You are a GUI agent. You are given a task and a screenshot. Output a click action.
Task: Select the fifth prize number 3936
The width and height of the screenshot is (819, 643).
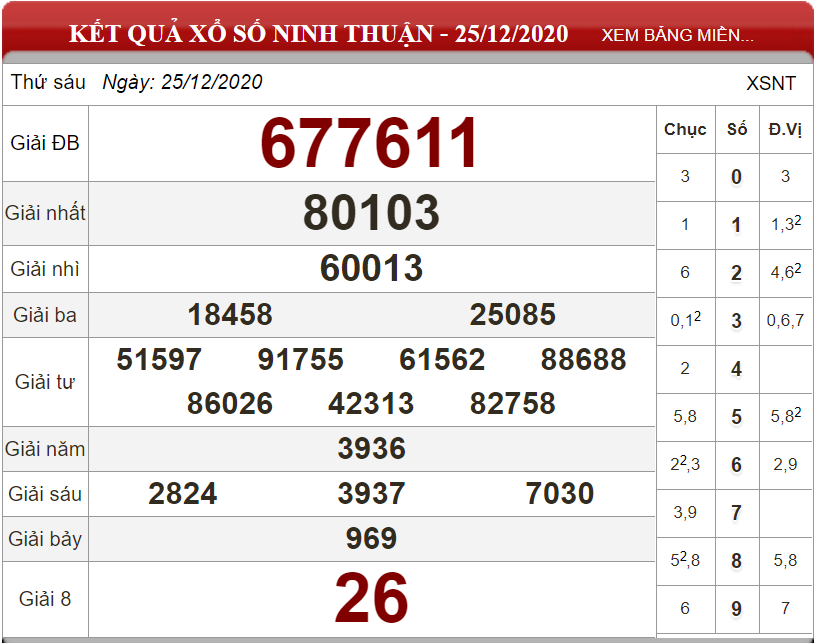point(371,449)
